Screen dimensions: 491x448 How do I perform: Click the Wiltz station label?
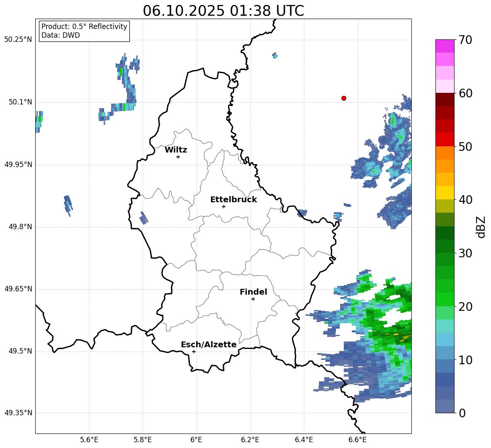[x=176, y=150]
